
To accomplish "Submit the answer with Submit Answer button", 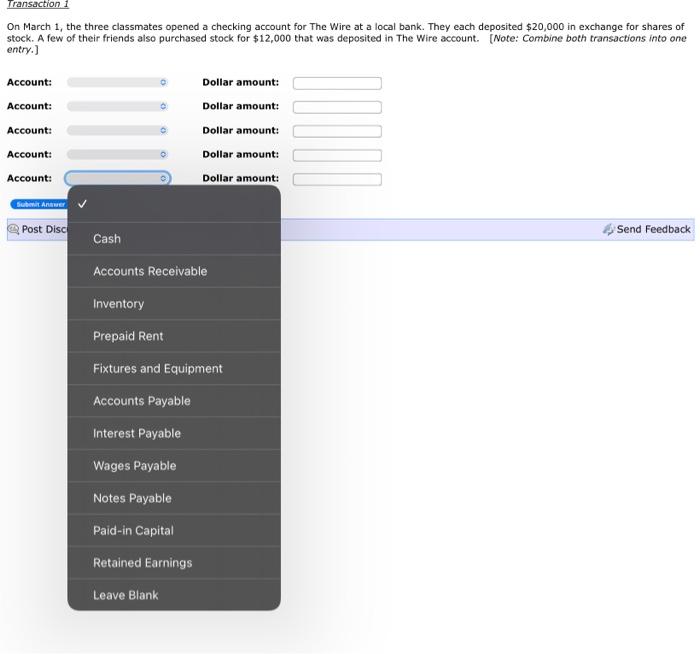I will 39,204.
